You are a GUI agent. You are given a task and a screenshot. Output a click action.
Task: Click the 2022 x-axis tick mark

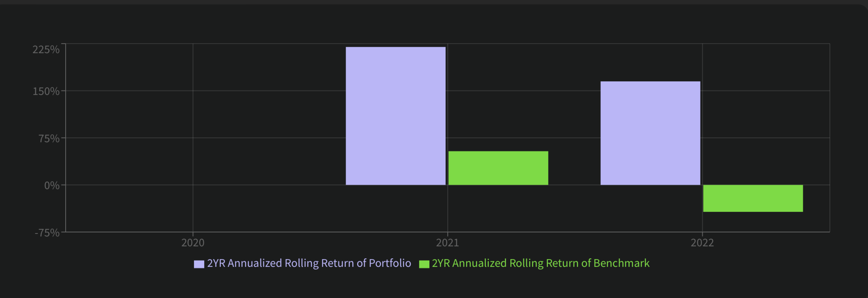coord(702,234)
